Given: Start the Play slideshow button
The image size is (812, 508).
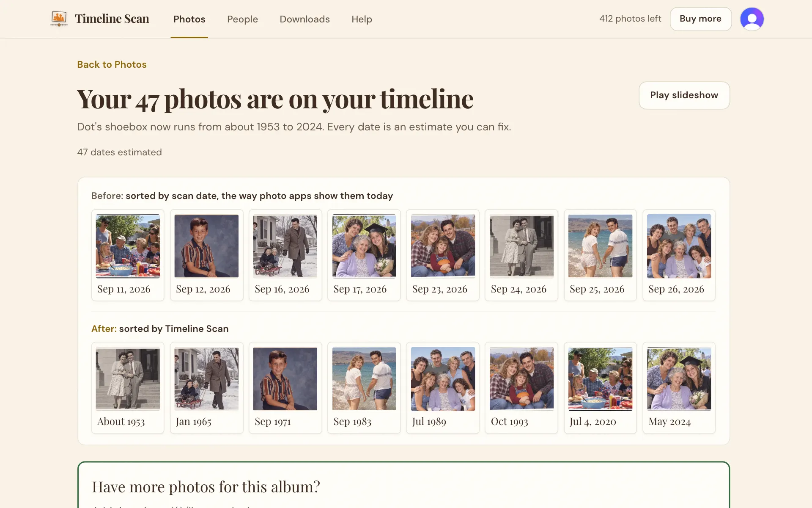Looking at the screenshot, I should [x=684, y=95].
